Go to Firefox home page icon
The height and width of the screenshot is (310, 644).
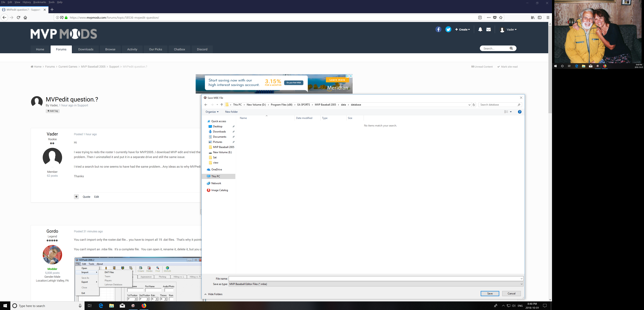tap(25, 18)
